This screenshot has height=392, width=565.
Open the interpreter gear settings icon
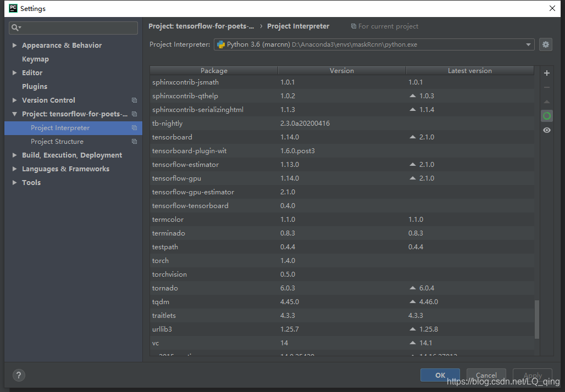(x=546, y=44)
